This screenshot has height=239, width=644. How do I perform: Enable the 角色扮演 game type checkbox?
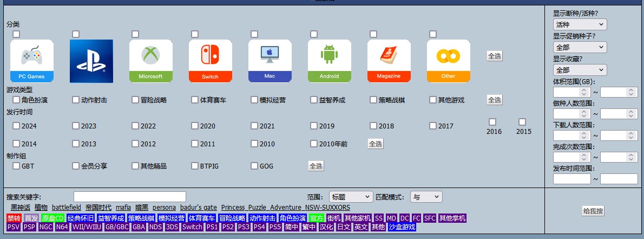(16, 100)
